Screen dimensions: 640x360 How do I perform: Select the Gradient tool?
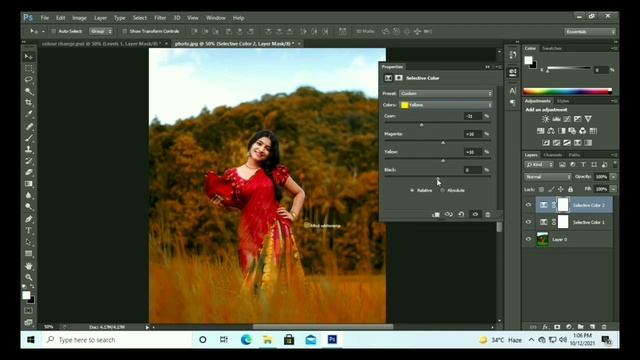(x=29, y=184)
